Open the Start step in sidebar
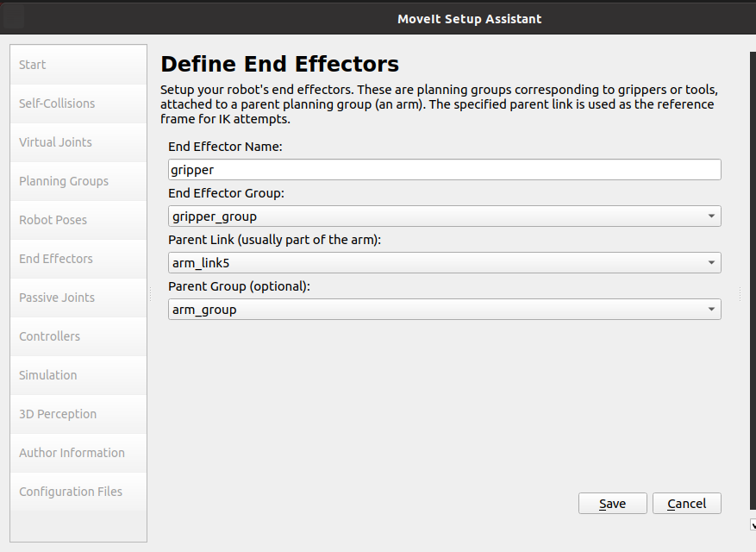Screen dimensions: 756x552 [78, 65]
